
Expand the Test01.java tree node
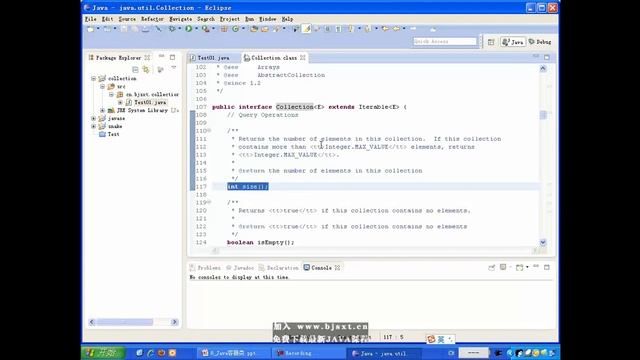tap(120, 102)
